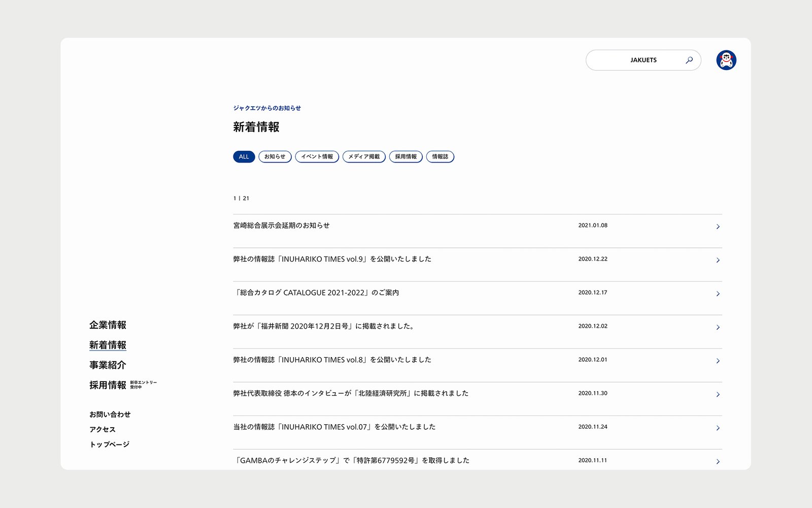Screen dimensions: 812x508
Task: Click the Jakuets mascot logo icon
Action: [x=726, y=60]
